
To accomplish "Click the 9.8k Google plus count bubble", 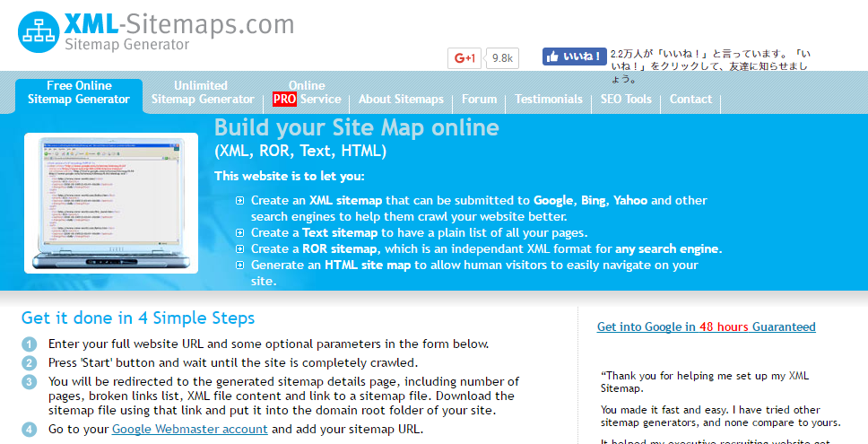I will pyautogui.click(x=502, y=58).
